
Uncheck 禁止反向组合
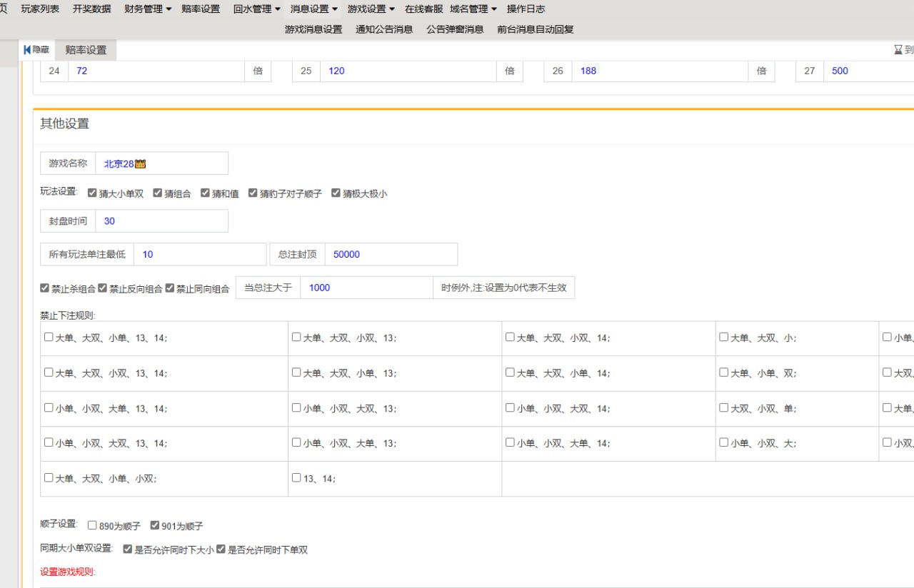click(x=102, y=288)
